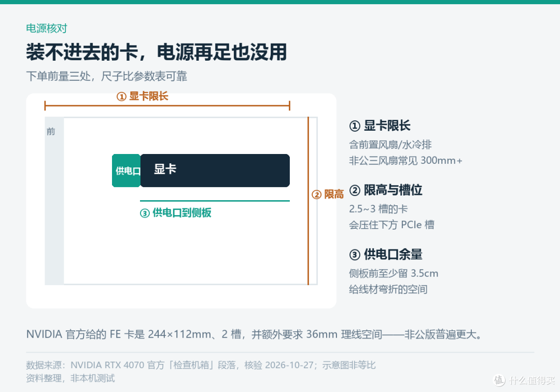Click the text '侧板前至少留 3.5cm'
The width and height of the screenshot is (560, 392).
point(394,273)
